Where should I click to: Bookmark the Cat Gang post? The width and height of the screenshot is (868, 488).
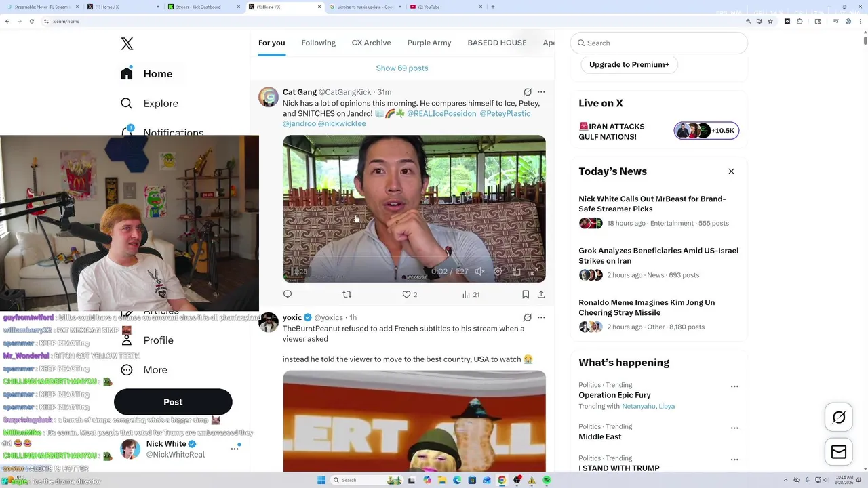click(526, 294)
